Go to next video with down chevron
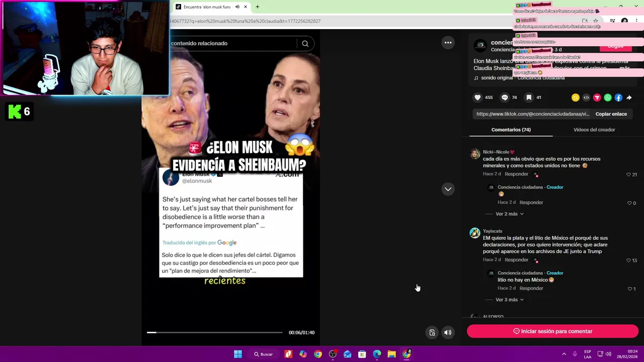 (448, 189)
